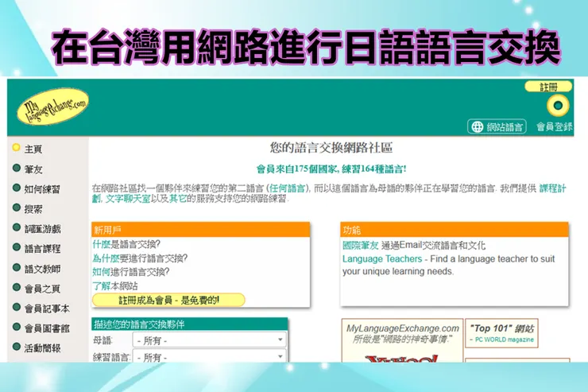Click the 新用戶 panel header
The image size is (588, 392).
tap(200, 230)
